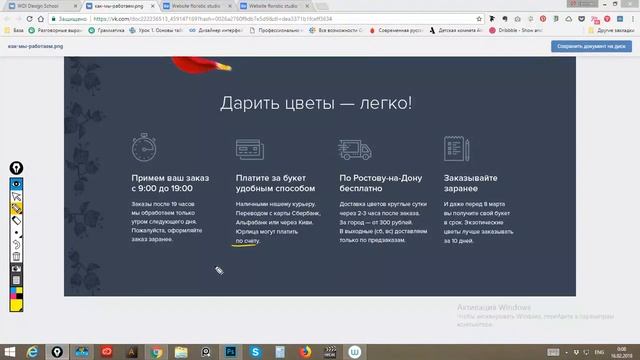Click the clapperboard video app taskbar icon

coord(330,352)
